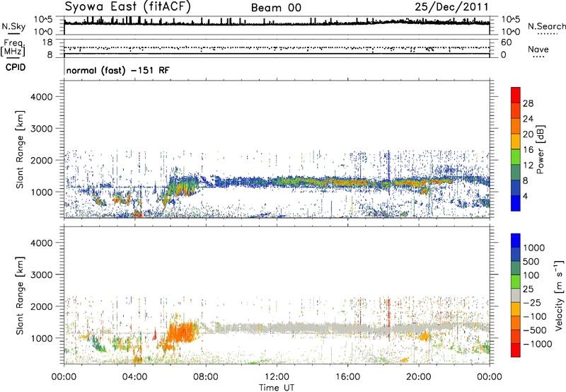Screen dimensions: 566x392
Task: Click the '60' tick on the Nave axis
Action: coord(506,42)
